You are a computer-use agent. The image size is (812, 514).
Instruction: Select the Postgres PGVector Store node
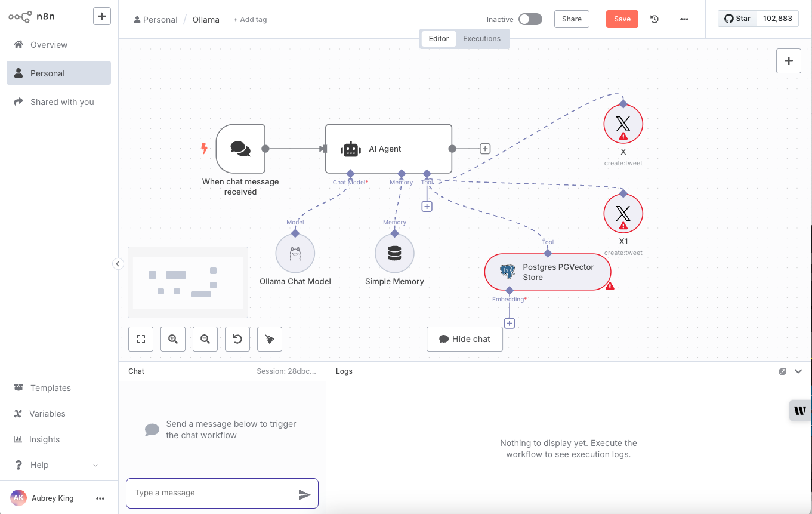pyautogui.click(x=548, y=272)
